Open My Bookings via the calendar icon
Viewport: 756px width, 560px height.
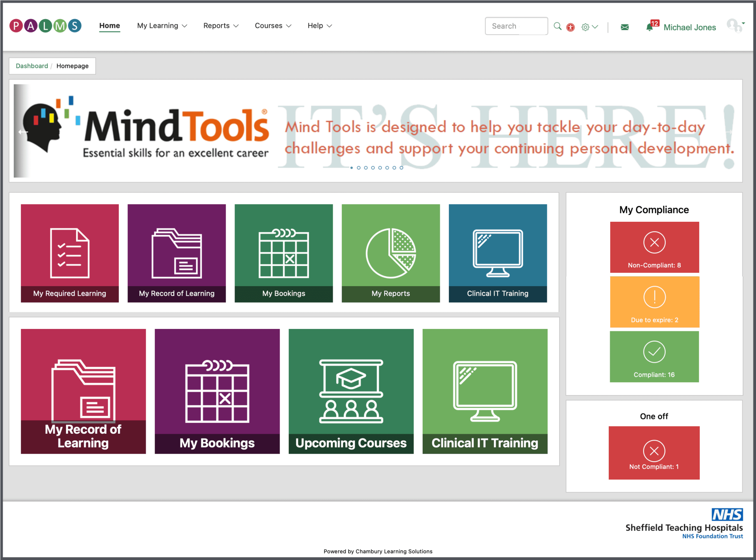pyautogui.click(x=283, y=253)
